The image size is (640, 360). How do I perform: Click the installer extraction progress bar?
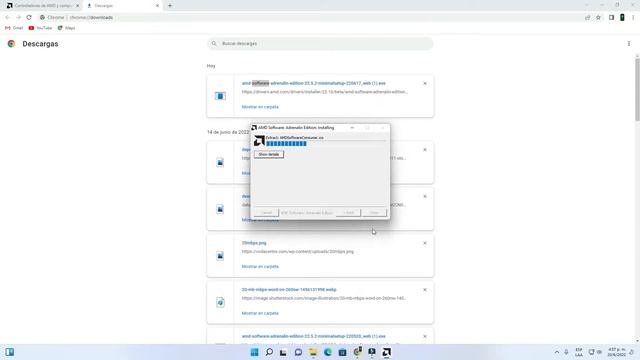click(x=286, y=144)
